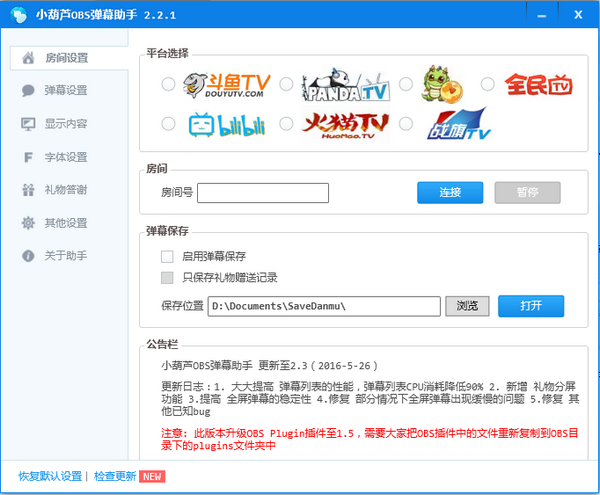
Task: Click the green dragon platform logo
Action: [x=441, y=84]
